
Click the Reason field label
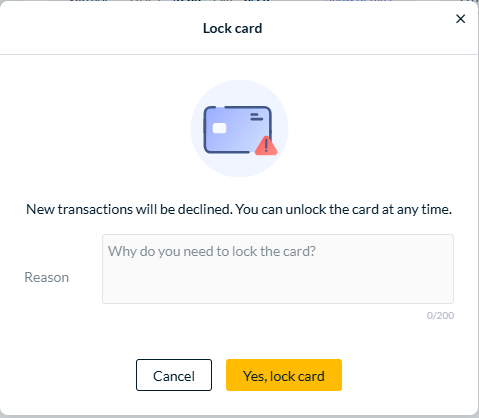pyautogui.click(x=47, y=277)
